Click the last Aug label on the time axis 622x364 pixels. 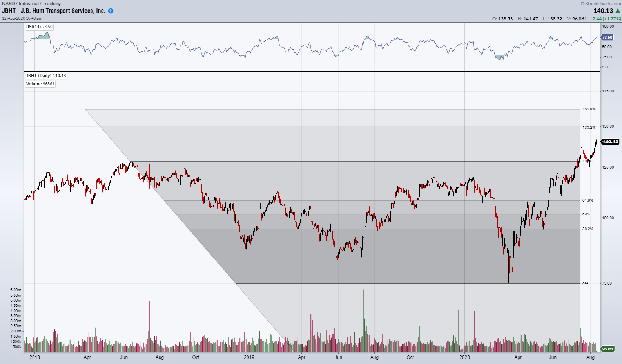[590, 357]
